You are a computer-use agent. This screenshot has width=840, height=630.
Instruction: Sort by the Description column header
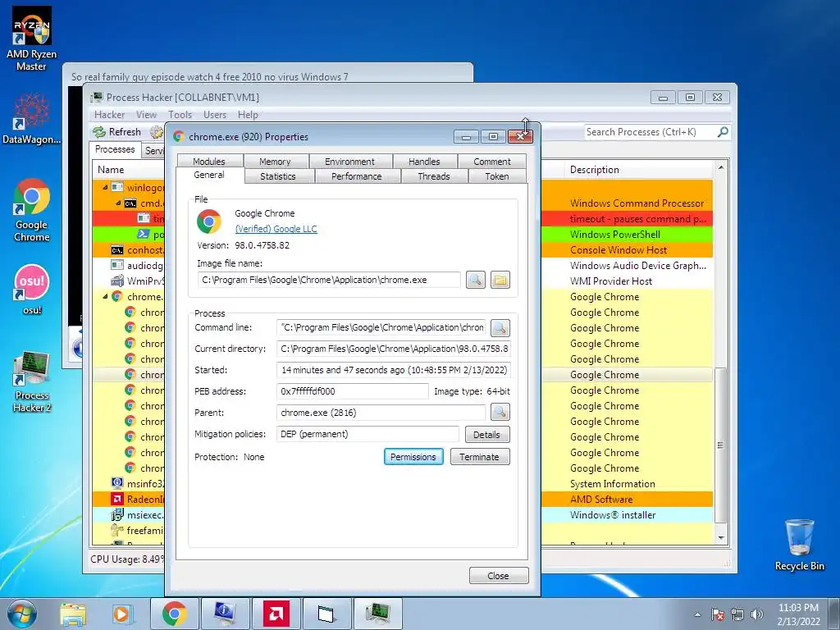coord(637,170)
